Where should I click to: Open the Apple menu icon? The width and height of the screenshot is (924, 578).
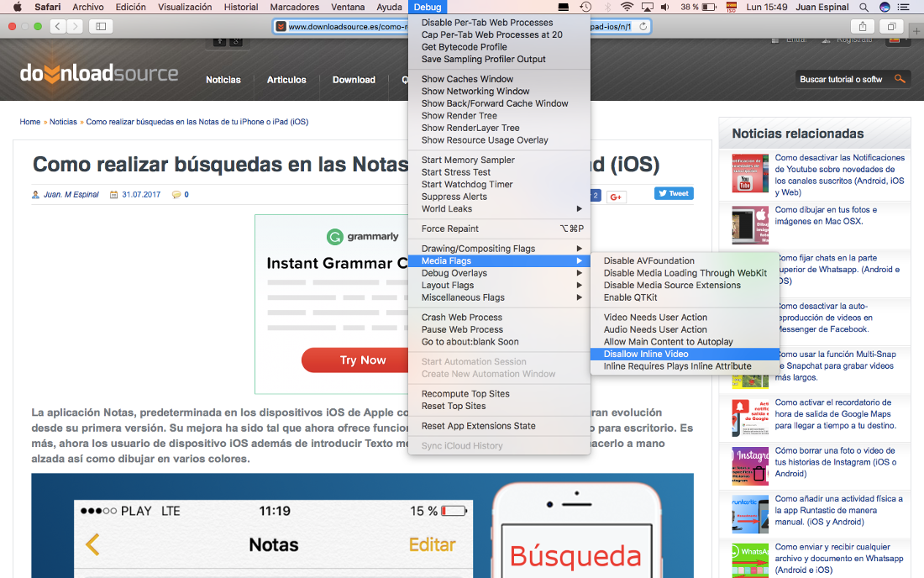18,7
